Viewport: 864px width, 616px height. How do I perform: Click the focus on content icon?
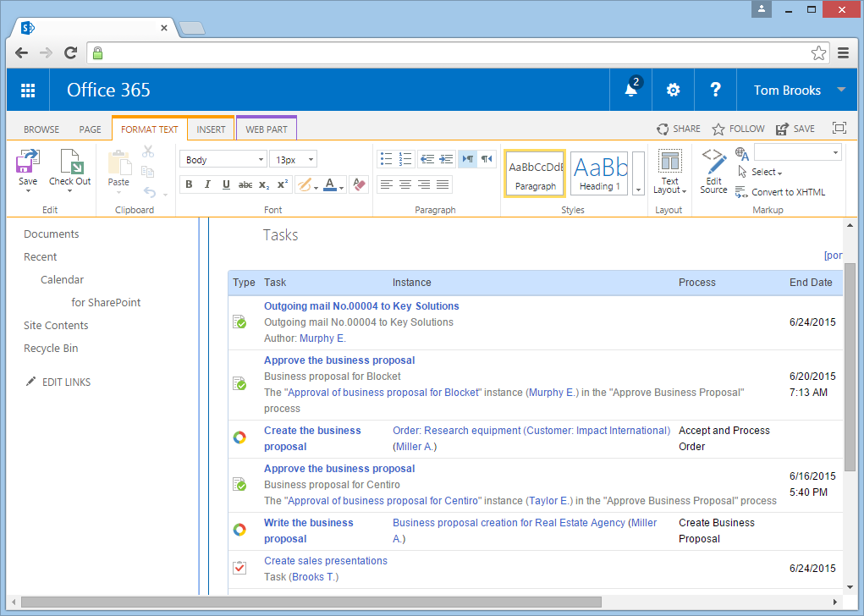click(839, 128)
